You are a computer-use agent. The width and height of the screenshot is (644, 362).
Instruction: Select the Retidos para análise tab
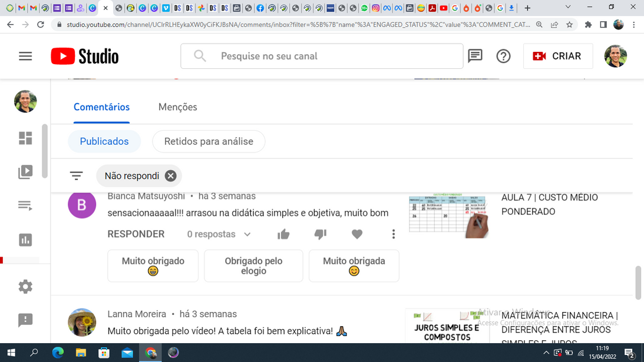(209, 141)
